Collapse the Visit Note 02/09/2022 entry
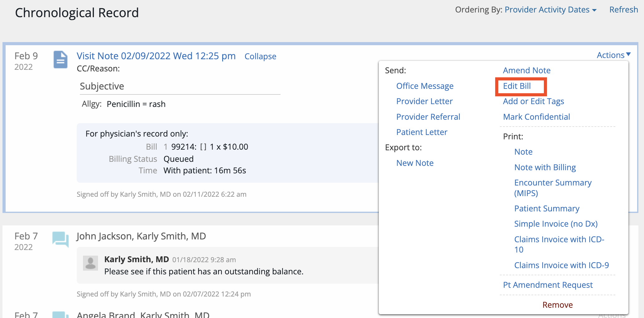Image resolution: width=644 pixels, height=318 pixels. click(x=260, y=56)
